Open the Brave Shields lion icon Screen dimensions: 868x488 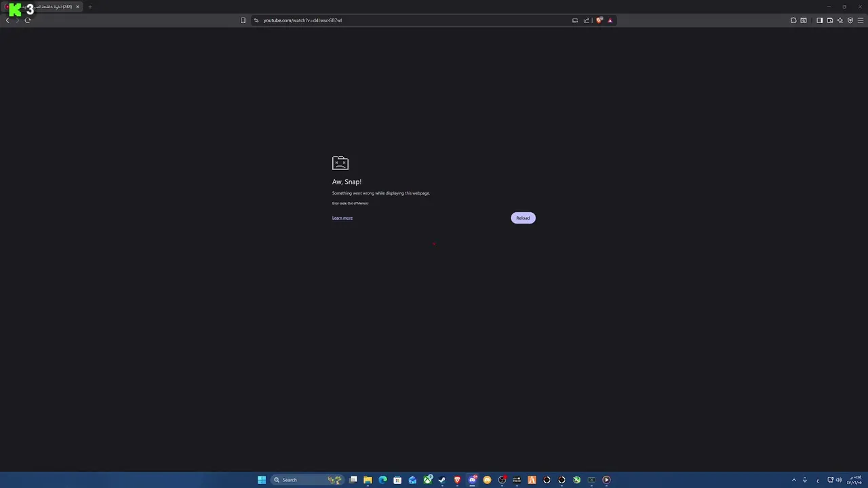click(x=599, y=20)
